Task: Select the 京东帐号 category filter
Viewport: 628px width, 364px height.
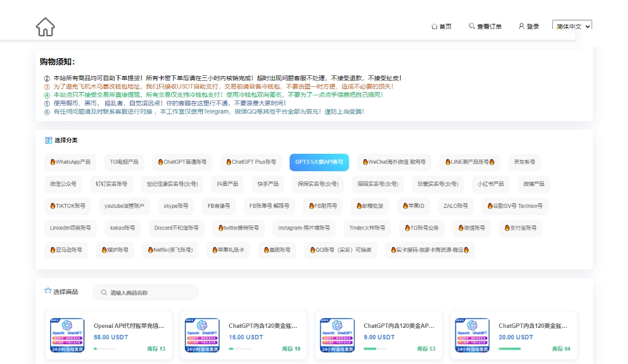Action: 524,162
